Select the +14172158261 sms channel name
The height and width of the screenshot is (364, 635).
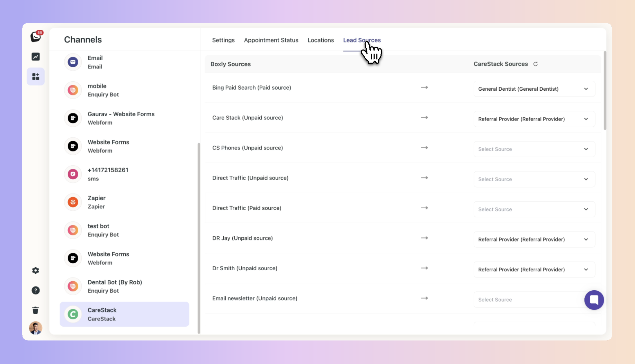point(108,170)
